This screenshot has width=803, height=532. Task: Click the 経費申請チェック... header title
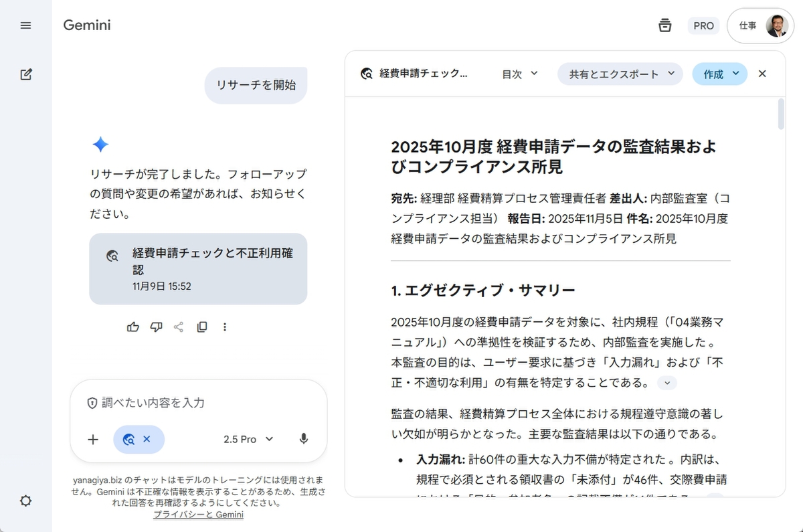424,74
